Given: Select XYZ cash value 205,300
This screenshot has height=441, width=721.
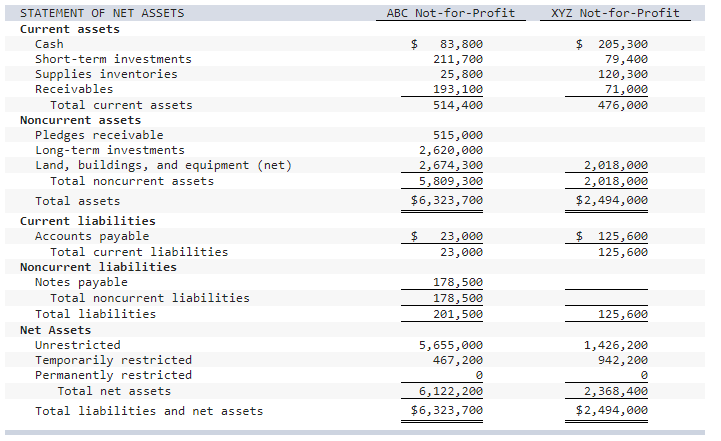Looking at the screenshot, I should click(x=623, y=44).
